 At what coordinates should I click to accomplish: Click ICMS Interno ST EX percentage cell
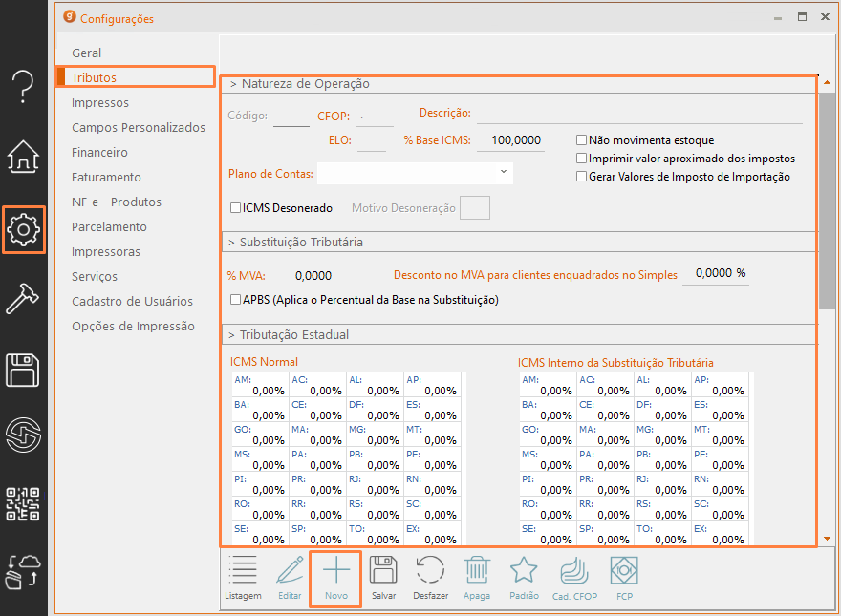(x=720, y=534)
